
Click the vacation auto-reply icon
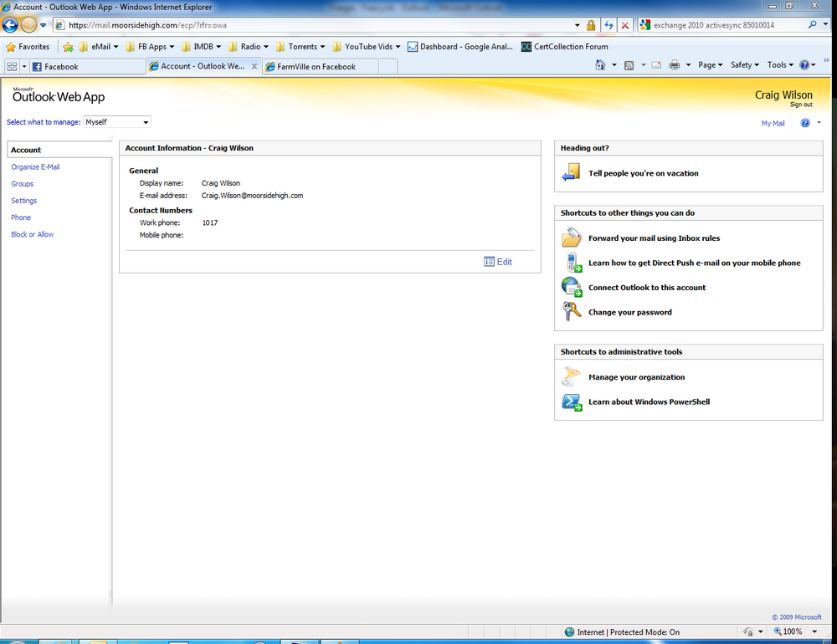coord(571,173)
